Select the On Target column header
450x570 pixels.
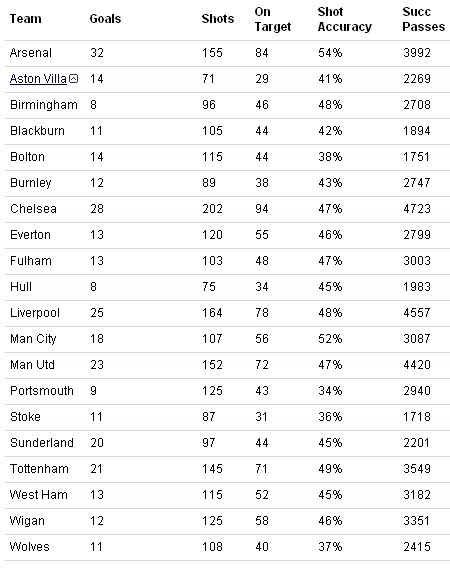click(x=273, y=19)
